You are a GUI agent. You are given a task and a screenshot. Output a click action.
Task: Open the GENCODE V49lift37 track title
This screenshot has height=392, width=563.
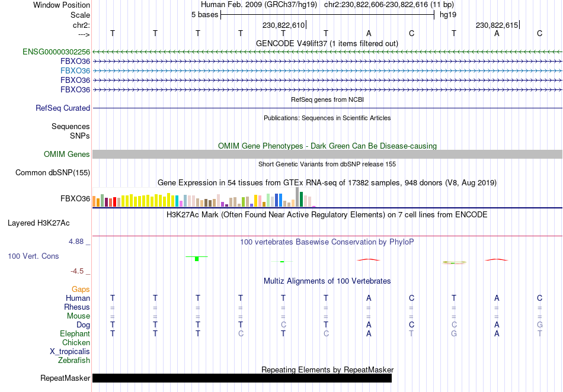point(327,43)
